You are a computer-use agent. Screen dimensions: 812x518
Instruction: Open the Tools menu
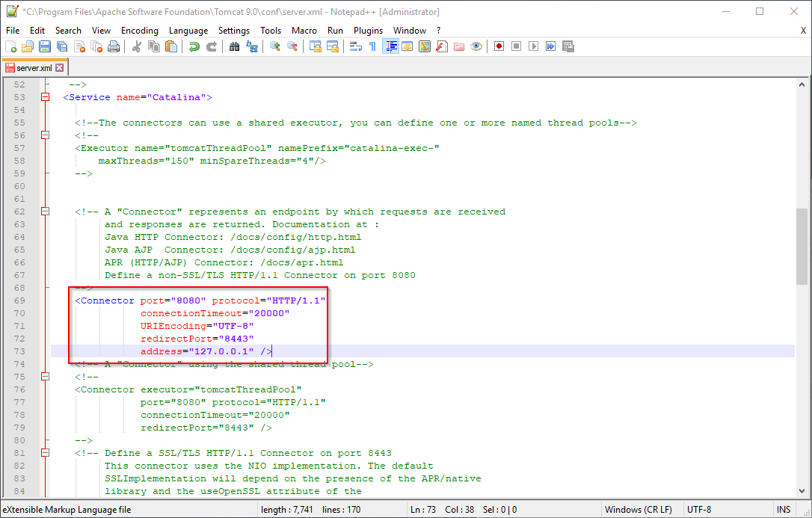271,31
